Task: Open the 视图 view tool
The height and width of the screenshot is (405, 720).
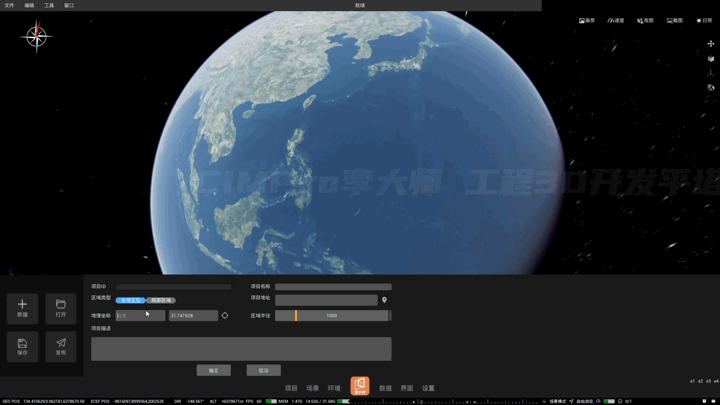Action: (x=645, y=21)
